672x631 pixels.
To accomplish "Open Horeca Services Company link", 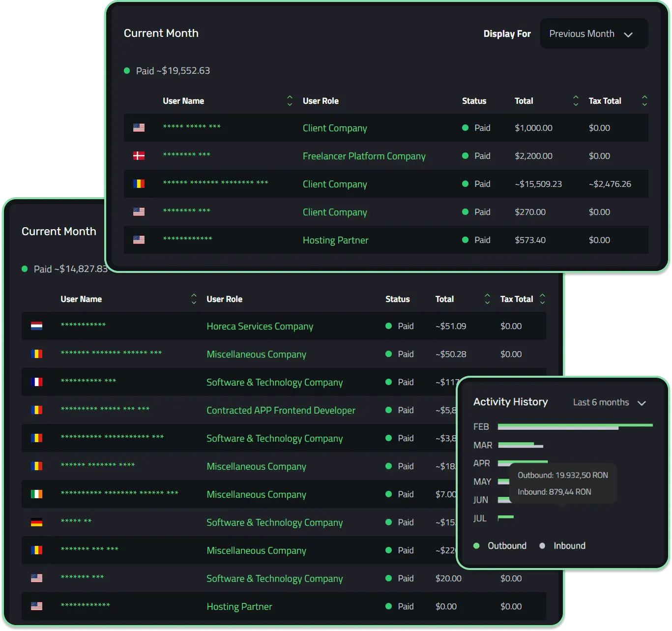I will 260,326.
